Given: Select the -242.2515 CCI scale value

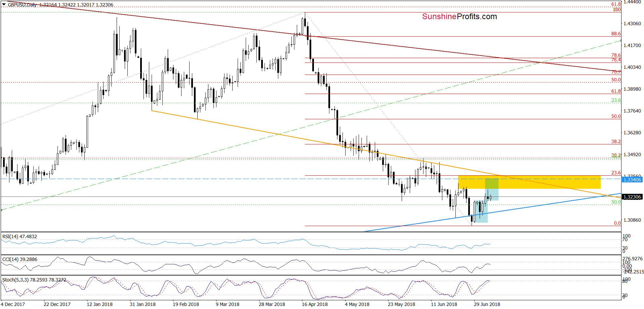Looking at the screenshot, I should (634, 272).
